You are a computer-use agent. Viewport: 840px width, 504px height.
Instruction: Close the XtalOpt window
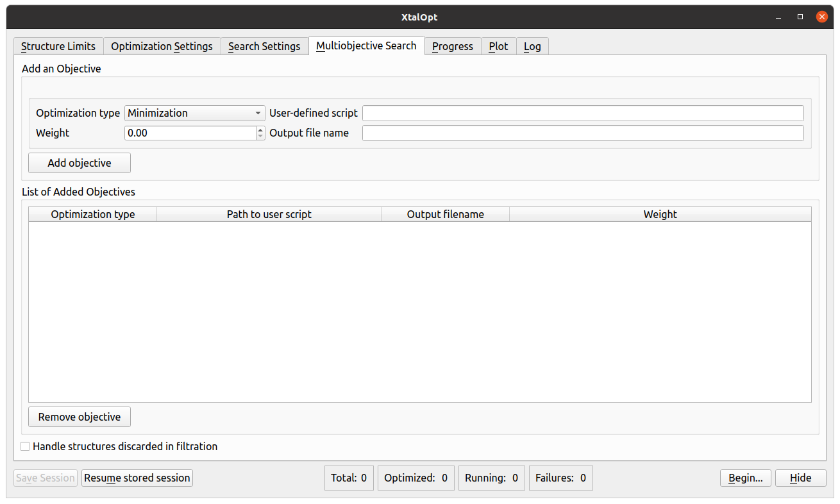[822, 17]
